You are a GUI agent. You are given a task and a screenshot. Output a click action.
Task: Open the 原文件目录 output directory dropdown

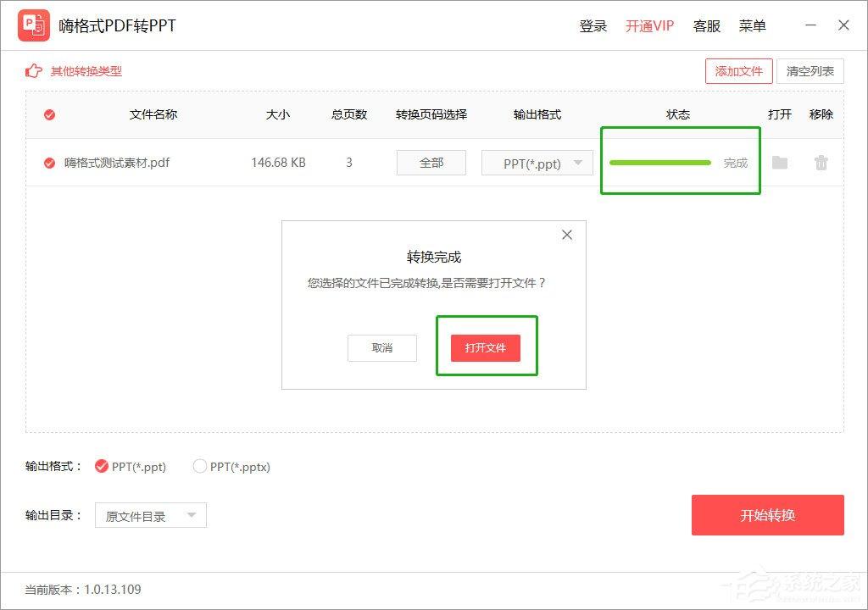[x=150, y=514]
